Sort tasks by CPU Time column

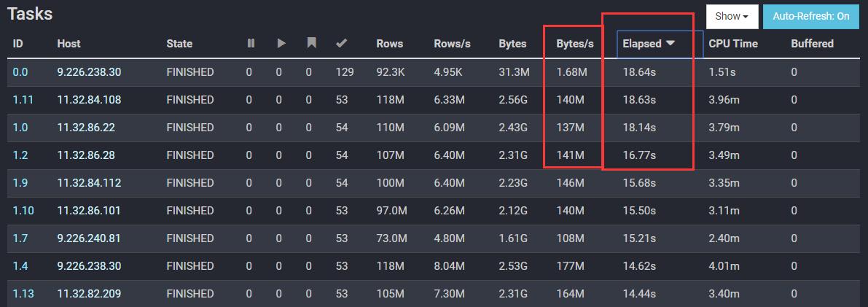point(733,44)
